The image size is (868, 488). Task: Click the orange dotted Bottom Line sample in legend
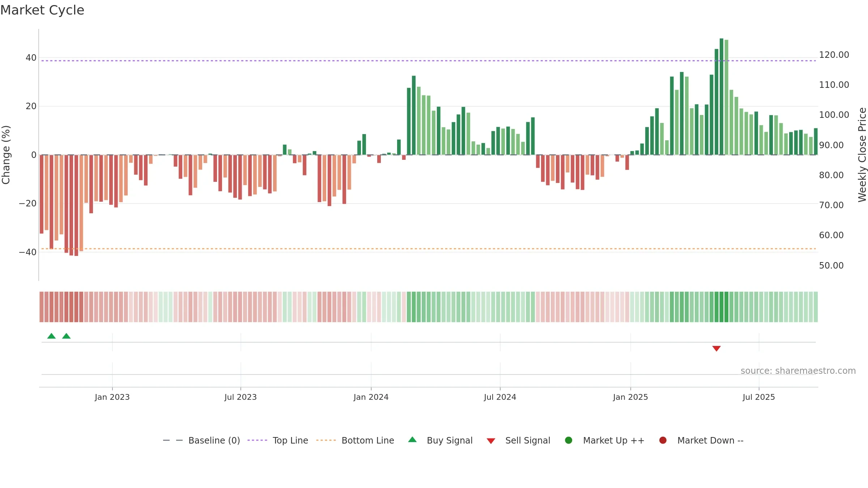point(326,440)
